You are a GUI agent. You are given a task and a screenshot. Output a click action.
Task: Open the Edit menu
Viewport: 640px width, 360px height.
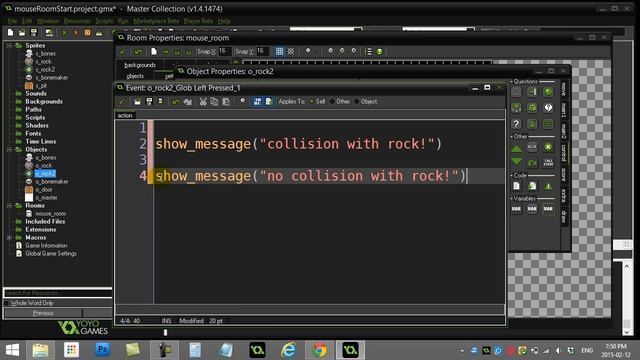[x=27, y=21]
